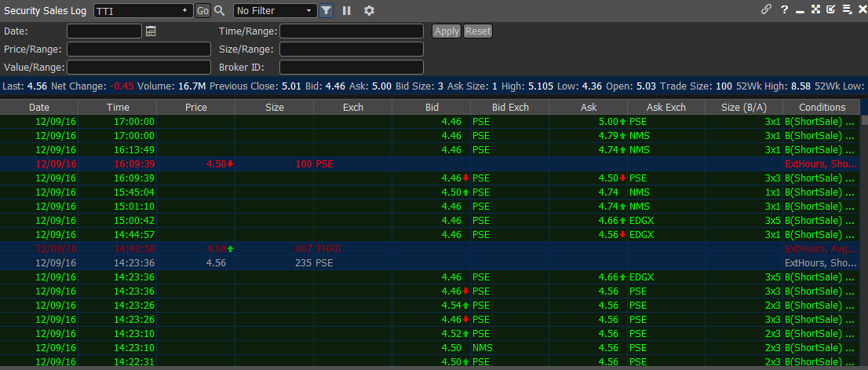Click the Reset filter button
Screen dimensions: 868x370
(477, 31)
